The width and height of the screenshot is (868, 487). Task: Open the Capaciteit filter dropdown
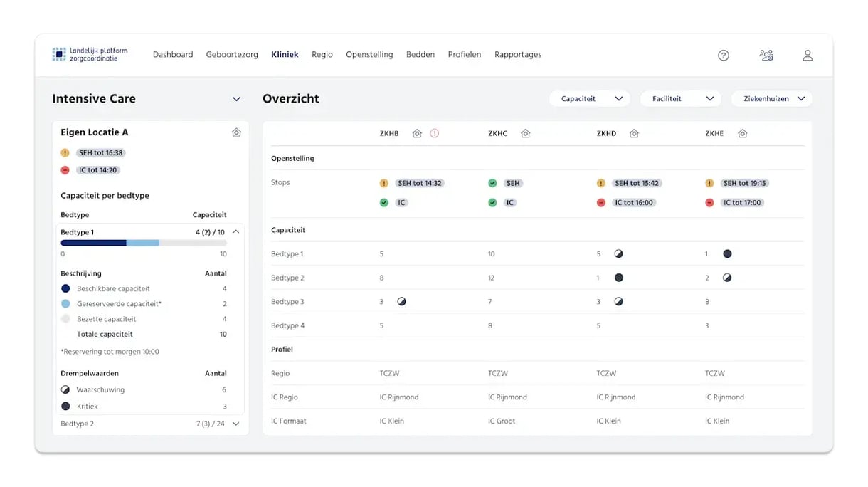tap(590, 99)
